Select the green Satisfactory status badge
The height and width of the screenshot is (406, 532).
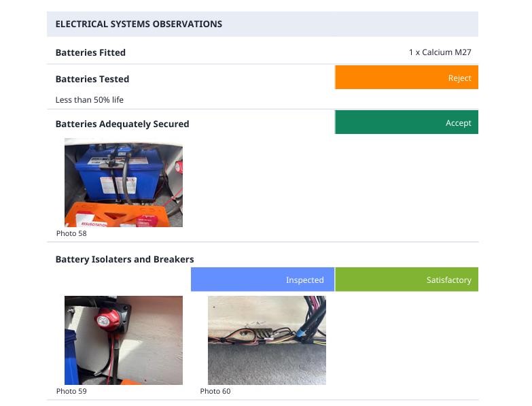click(x=406, y=280)
